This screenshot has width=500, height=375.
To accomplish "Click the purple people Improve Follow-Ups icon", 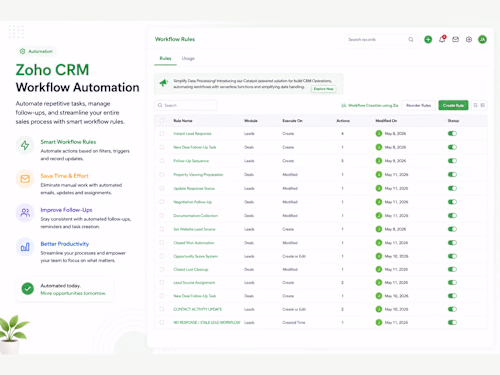I will tap(25, 213).
